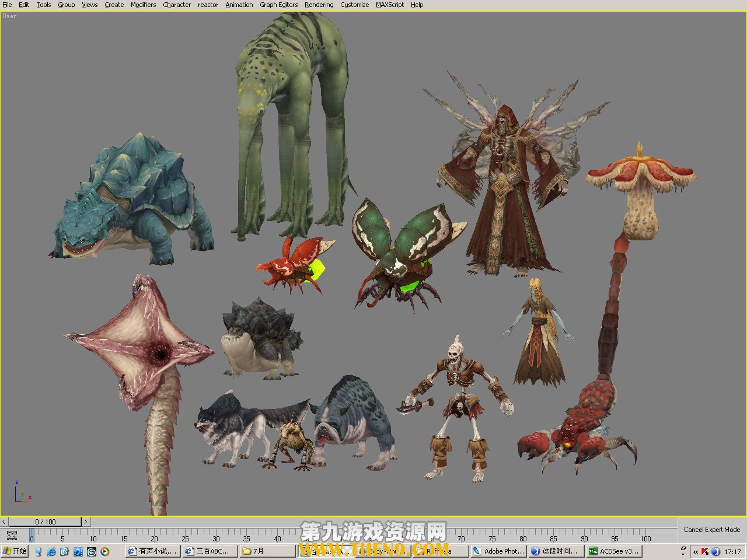Click the Outlook Express quick launch icon

pos(64,551)
